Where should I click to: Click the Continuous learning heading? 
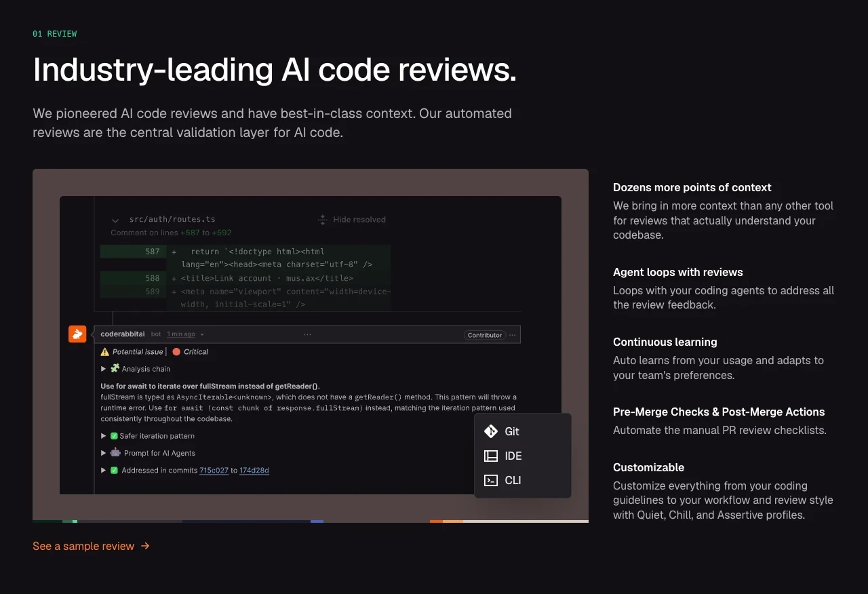[x=665, y=342]
